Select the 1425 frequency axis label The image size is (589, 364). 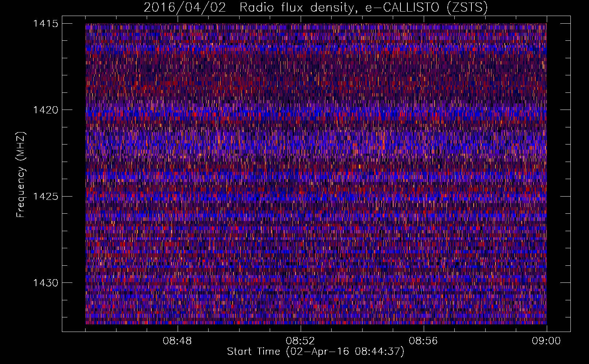tap(46, 197)
